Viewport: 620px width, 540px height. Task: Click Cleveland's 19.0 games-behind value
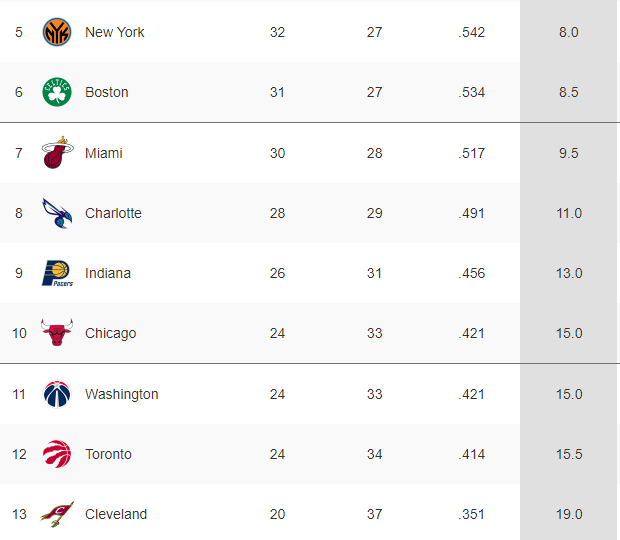(569, 514)
